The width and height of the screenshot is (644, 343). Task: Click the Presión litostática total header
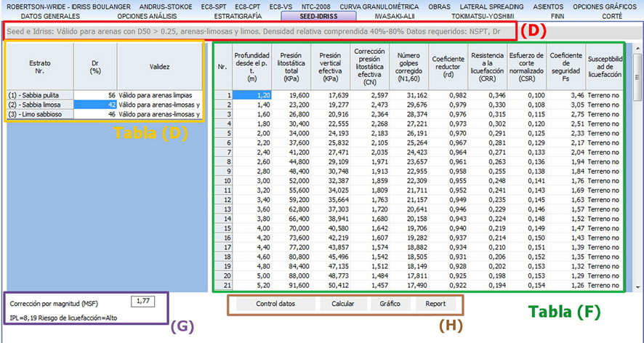point(291,67)
